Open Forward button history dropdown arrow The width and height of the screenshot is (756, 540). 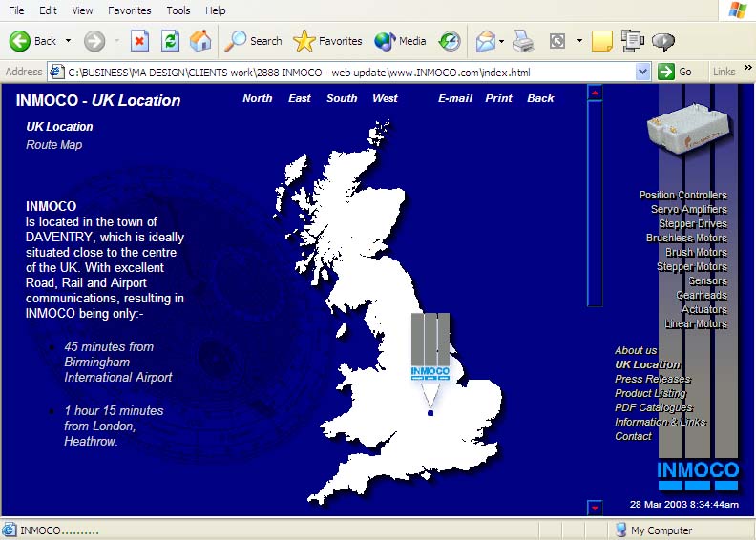point(116,41)
